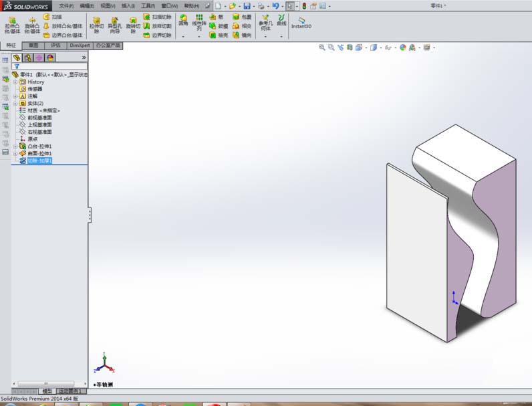
Task: Open the 异型孔向导 hole wizard
Action: (115, 25)
